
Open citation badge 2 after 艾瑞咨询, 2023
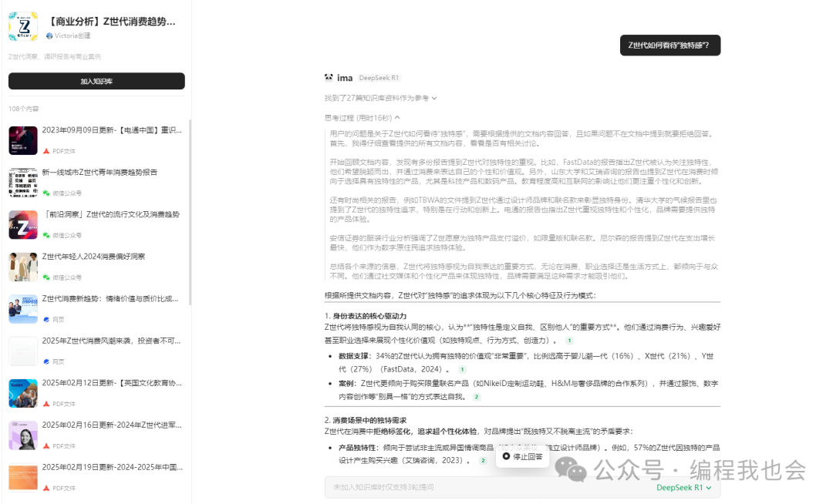[x=483, y=461]
